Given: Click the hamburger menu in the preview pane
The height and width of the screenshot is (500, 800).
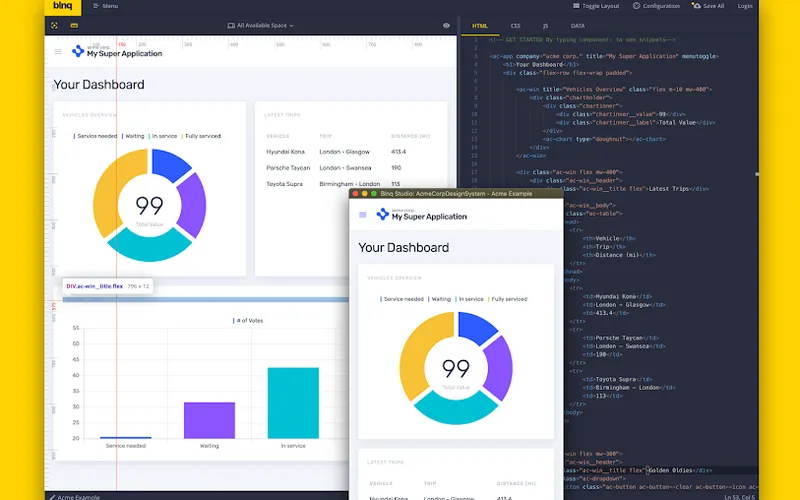Looking at the screenshot, I should point(58,52).
